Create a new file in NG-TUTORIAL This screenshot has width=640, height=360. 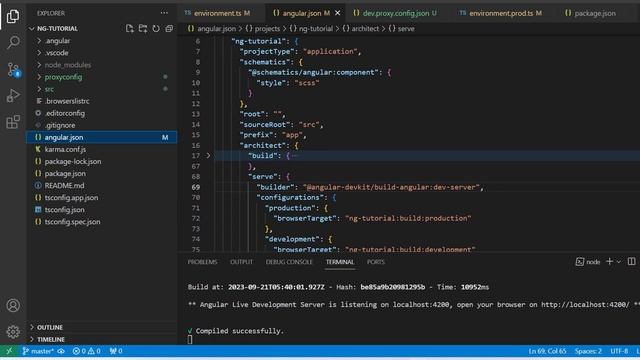[129, 29]
